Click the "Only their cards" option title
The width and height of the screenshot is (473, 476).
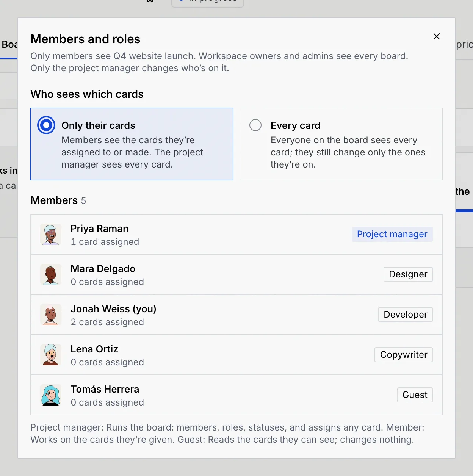pos(98,125)
